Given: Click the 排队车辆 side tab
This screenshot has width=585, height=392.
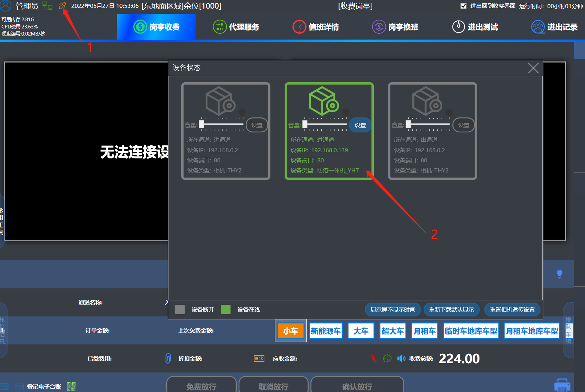Looking at the screenshot, I should click(x=569, y=330).
